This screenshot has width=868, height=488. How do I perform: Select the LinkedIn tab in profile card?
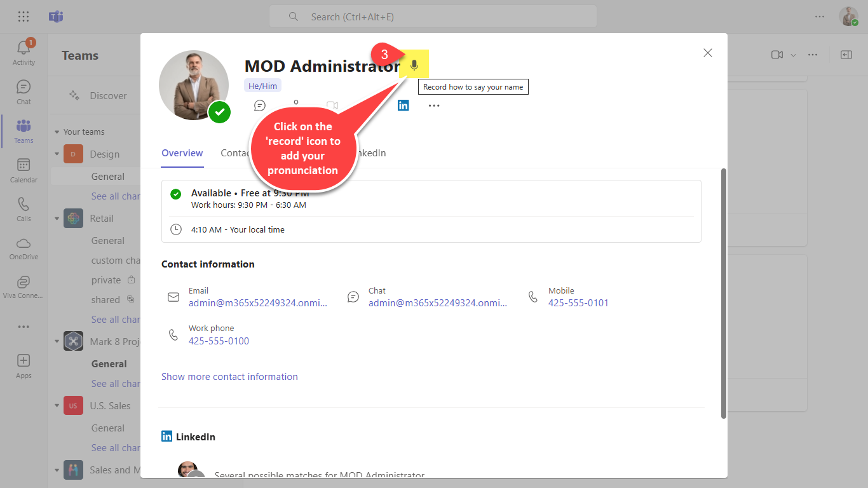tap(371, 153)
